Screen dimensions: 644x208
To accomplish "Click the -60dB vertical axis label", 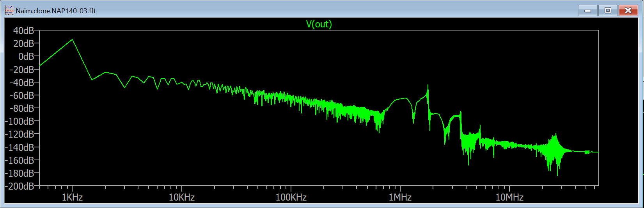I will click(21, 95).
